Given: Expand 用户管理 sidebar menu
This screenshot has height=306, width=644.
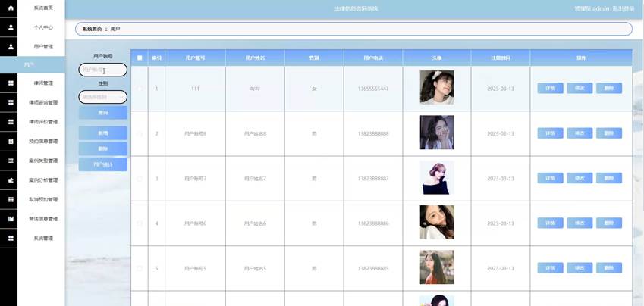Looking at the screenshot, I should click(43, 47).
